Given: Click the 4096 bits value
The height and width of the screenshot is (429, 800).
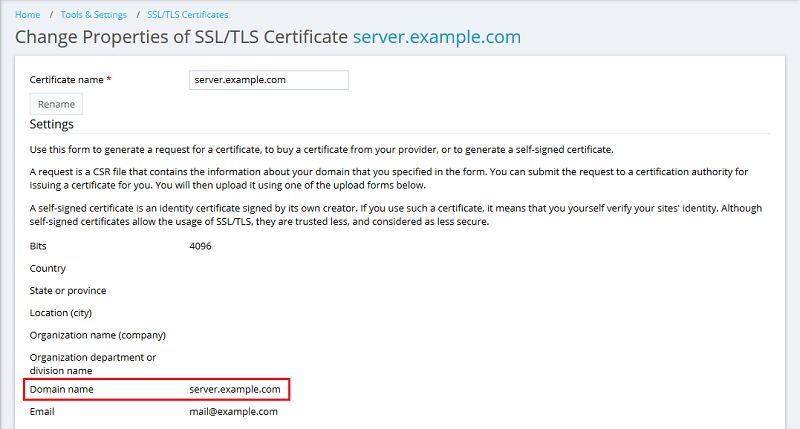Looking at the screenshot, I should point(200,246).
